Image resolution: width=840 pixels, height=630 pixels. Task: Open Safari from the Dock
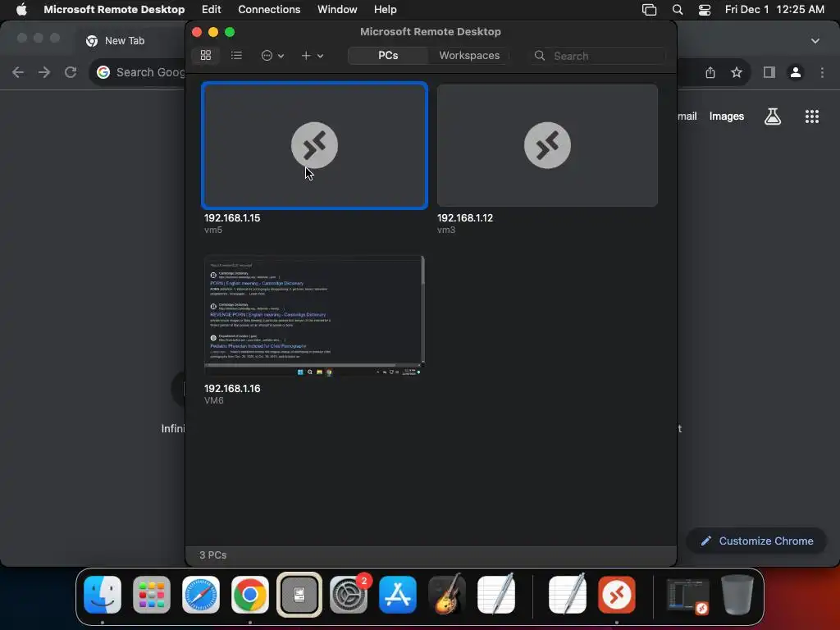click(201, 595)
